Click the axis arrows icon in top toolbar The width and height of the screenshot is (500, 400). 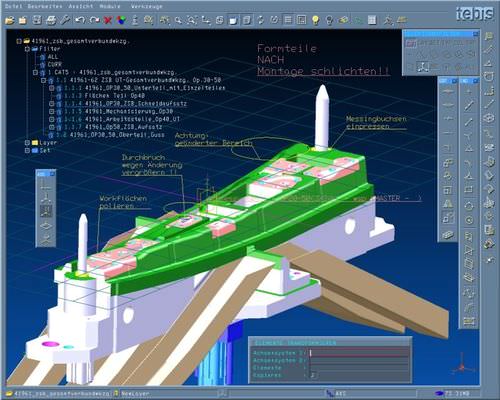coord(206,20)
